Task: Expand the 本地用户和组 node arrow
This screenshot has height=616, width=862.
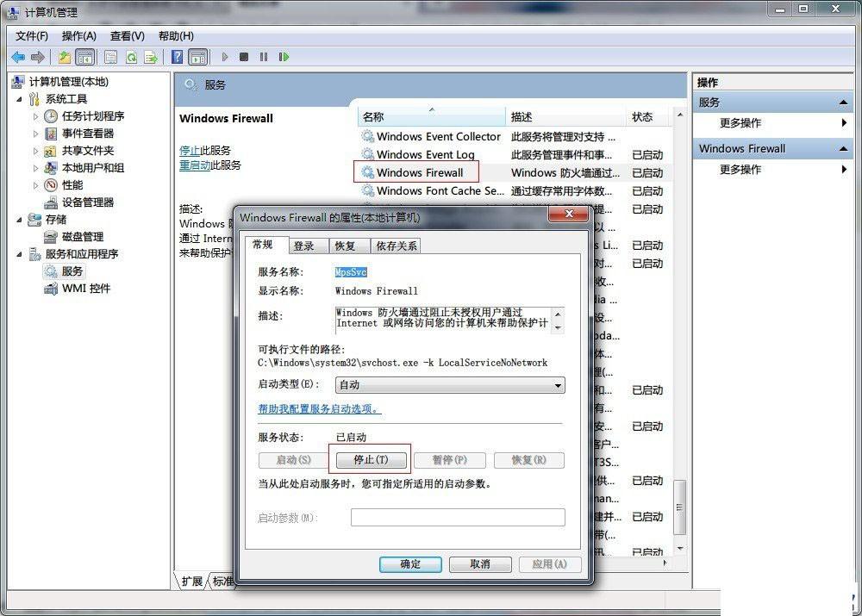Action: pos(35,168)
